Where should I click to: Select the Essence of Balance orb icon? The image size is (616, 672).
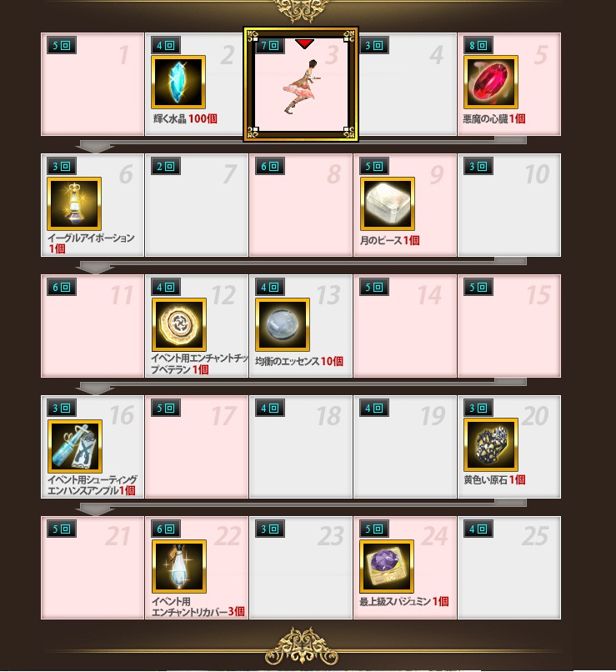pyautogui.click(x=283, y=324)
